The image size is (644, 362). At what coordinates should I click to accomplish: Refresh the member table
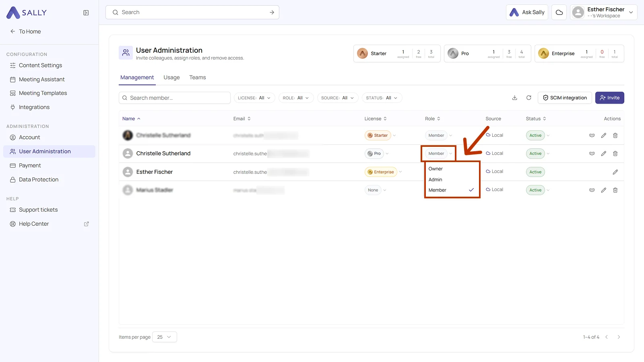pyautogui.click(x=529, y=98)
